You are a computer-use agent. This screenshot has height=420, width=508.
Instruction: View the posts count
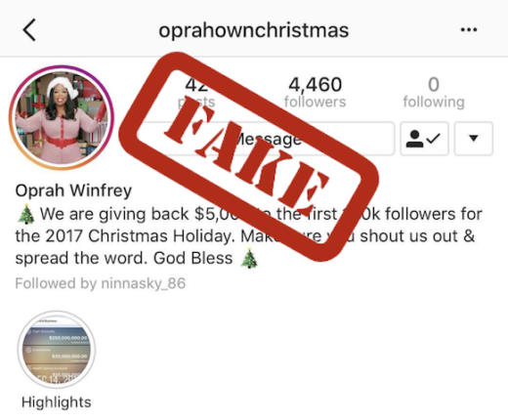[196, 93]
